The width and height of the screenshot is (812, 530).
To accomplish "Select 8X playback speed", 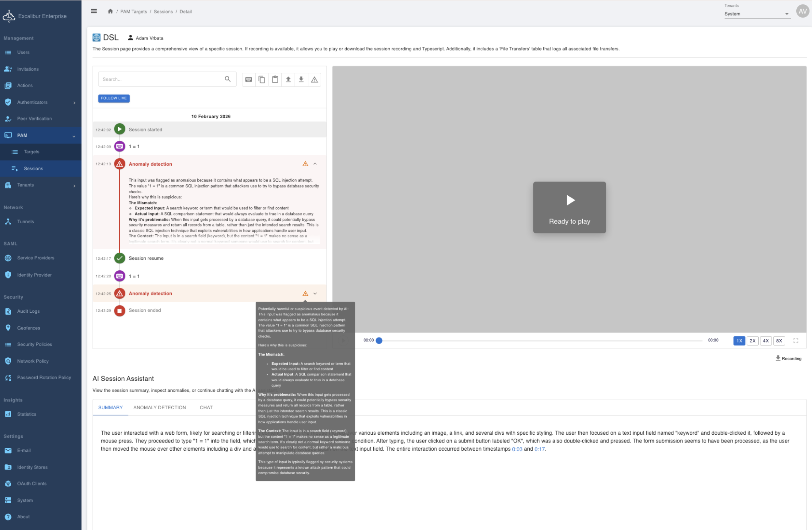I will point(779,340).
